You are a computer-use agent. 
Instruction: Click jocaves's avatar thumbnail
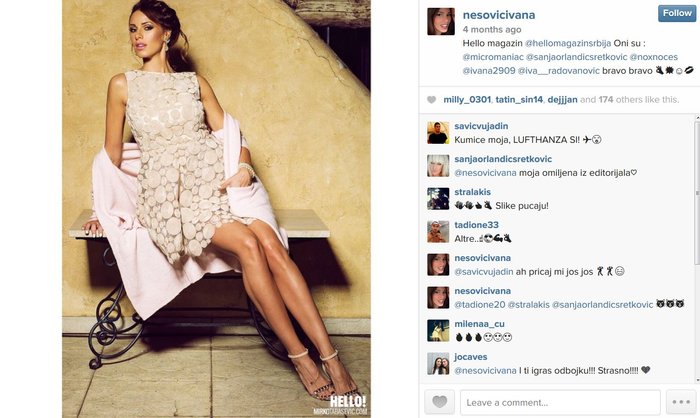(x=438, y=364)
